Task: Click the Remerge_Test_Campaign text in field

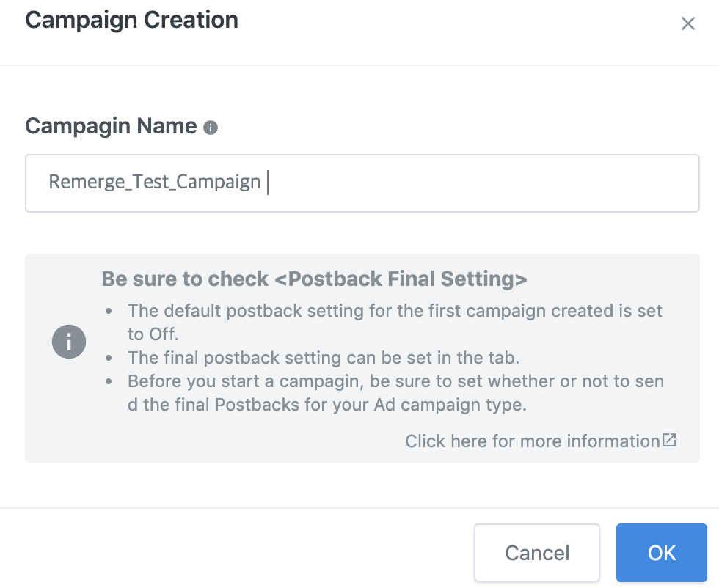Action: 155,182
